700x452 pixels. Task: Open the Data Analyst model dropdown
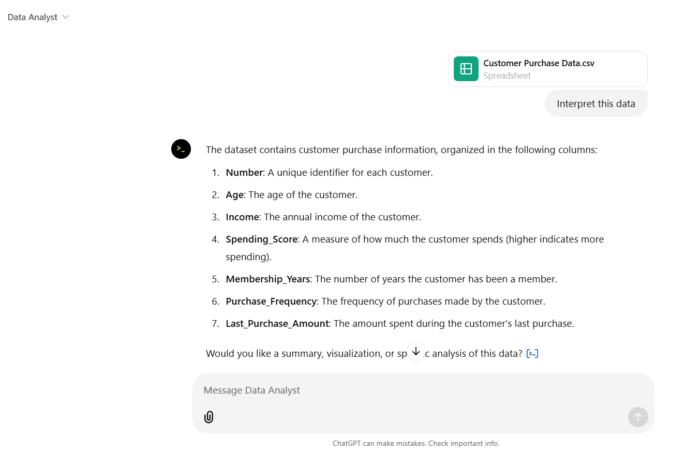click(38, 17)
